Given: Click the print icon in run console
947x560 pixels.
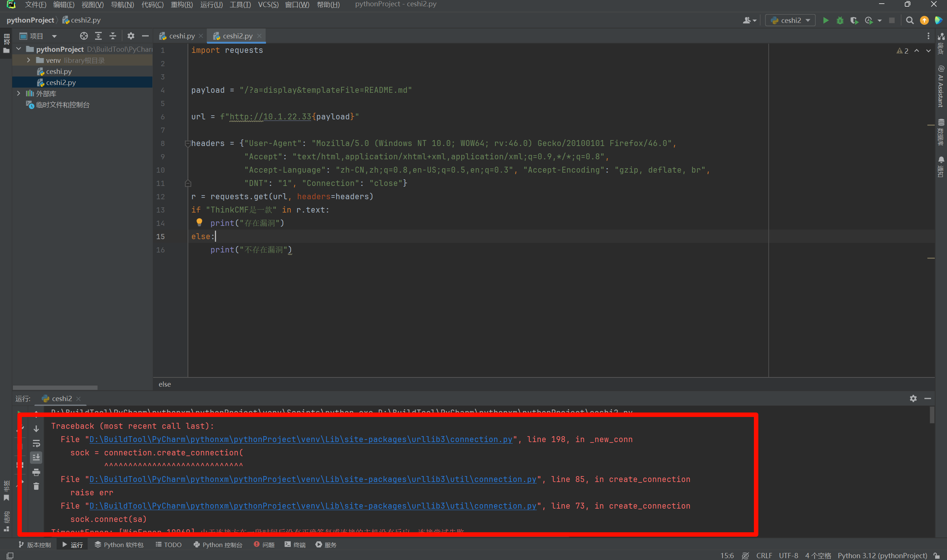Looking at the screenshot, I should coord(36,472).
